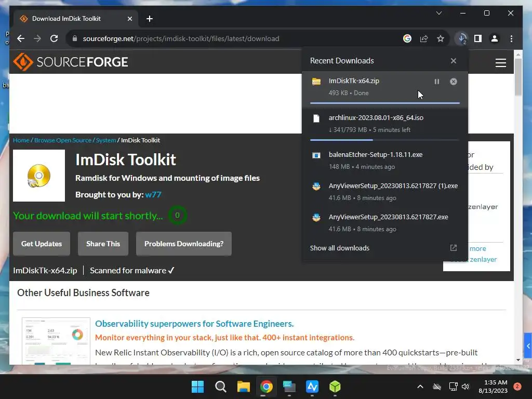Go back with the browser back arrow
The width and height of the screenshot is (532, 399).
coord(21,38)
